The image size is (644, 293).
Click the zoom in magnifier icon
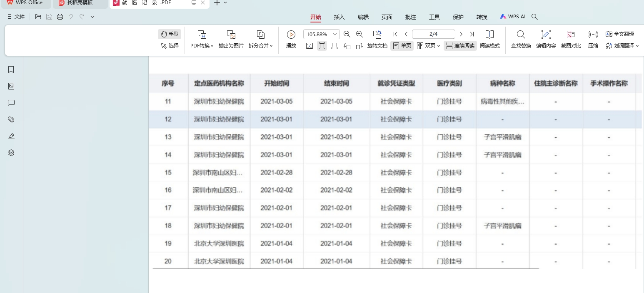click(x=359, y=34)
